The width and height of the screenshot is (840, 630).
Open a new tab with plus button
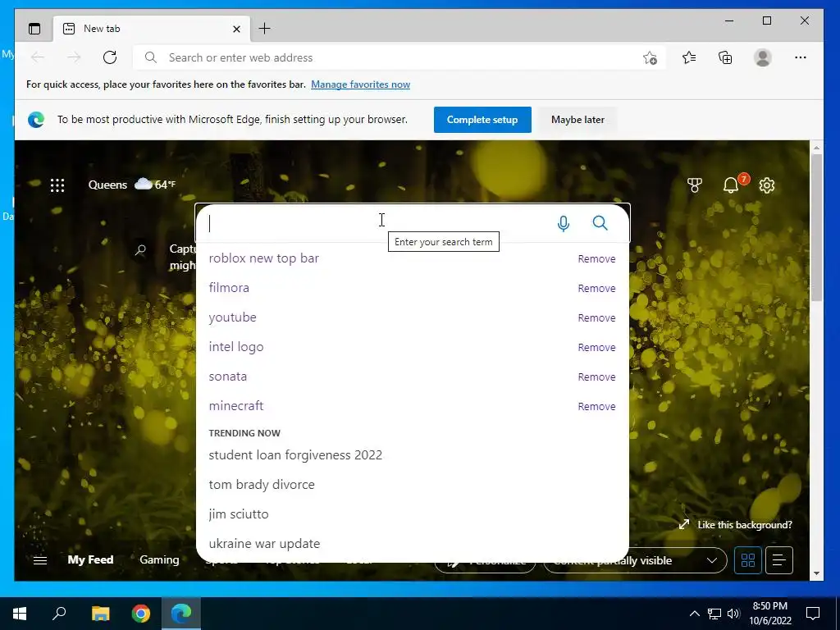[x=264, y=29]
